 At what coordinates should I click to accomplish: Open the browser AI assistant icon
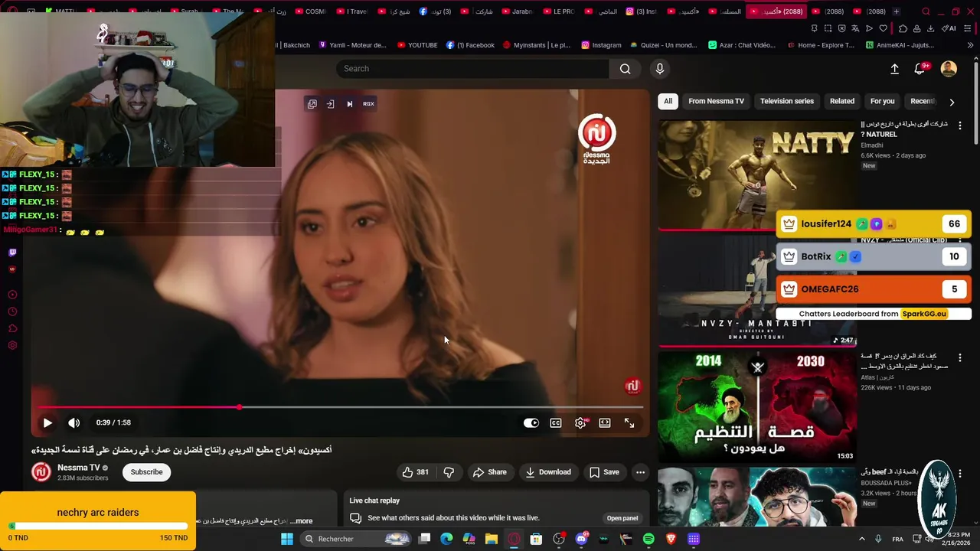tap(949, 28)
